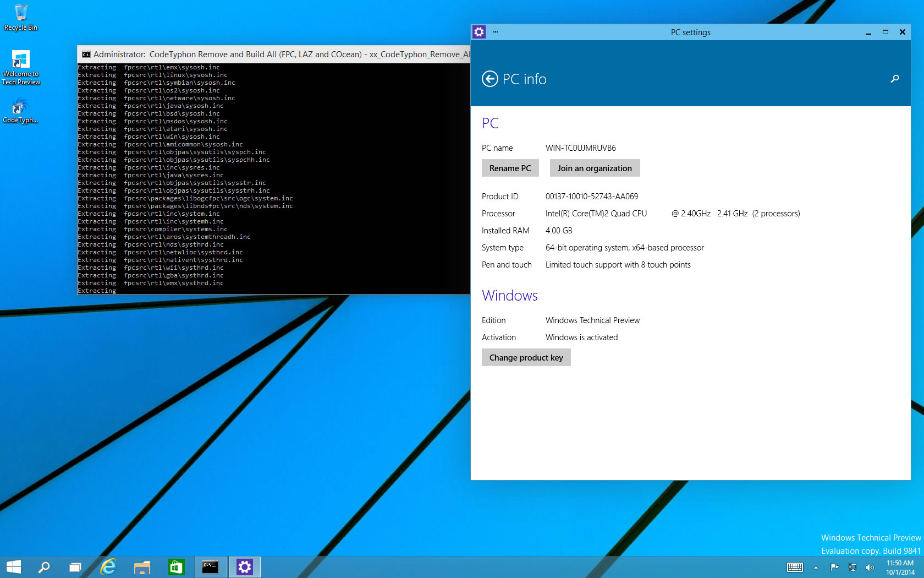Open the CodeTyphon desktop shortcut

(20, 111)
